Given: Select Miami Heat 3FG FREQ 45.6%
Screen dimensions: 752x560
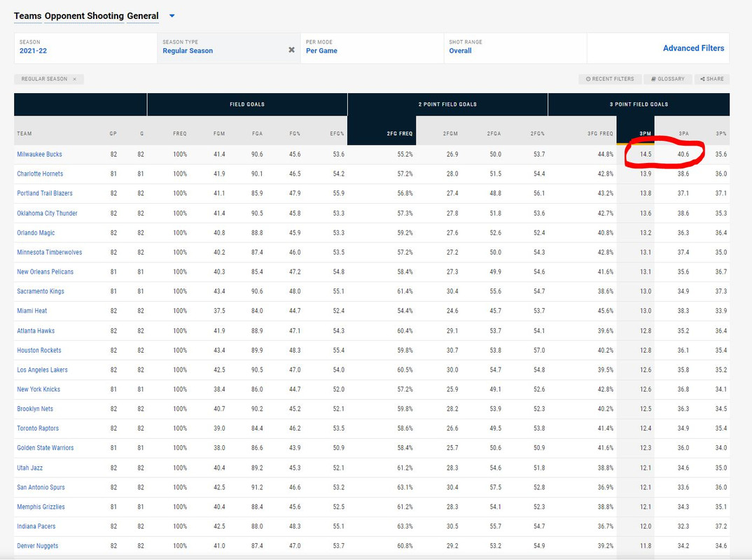Looking at the screenshot, I should 605,311.
